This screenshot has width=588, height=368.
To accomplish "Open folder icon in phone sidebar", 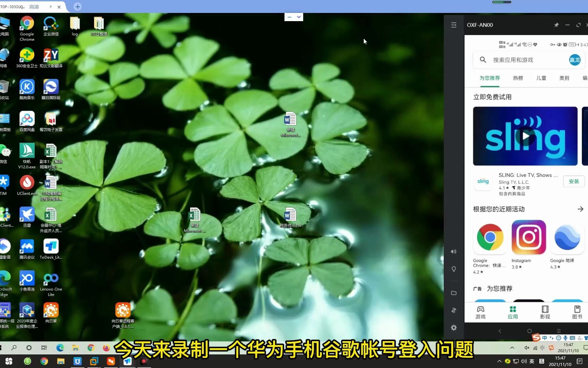I will [454, 293].
